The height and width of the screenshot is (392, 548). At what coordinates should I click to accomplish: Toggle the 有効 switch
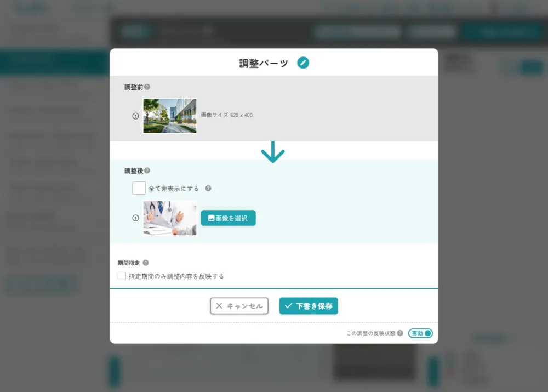pos(420,333)
